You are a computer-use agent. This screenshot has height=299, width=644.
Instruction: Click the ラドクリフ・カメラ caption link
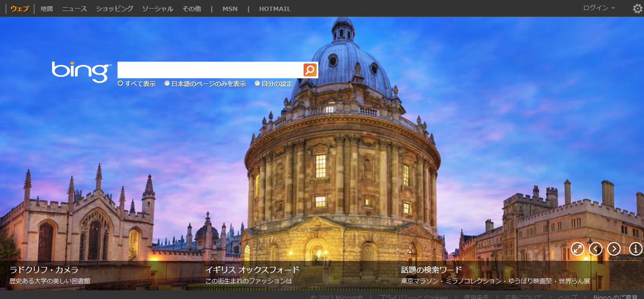[x=44, y=270]
